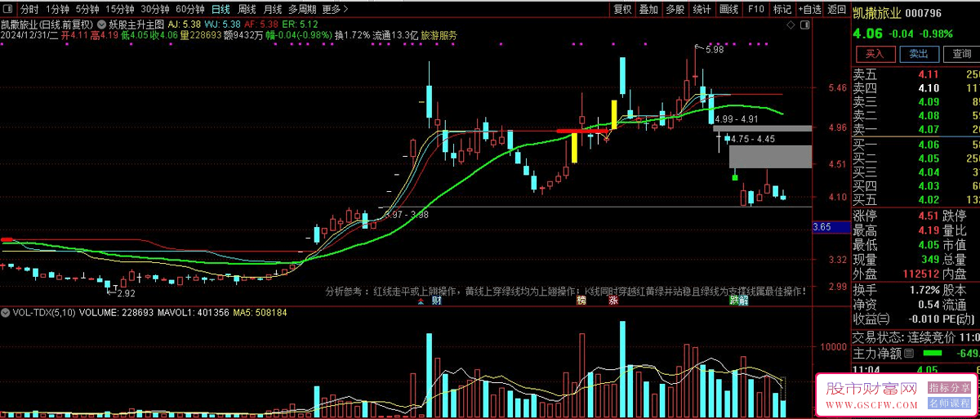Select the 买二 order book row

(x=915, y=158)
